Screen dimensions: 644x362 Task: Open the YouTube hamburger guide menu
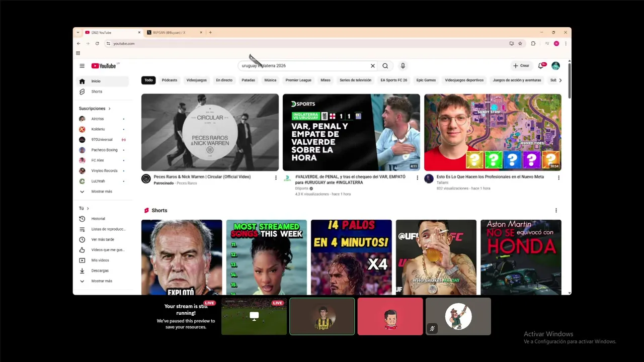point(82,66)
